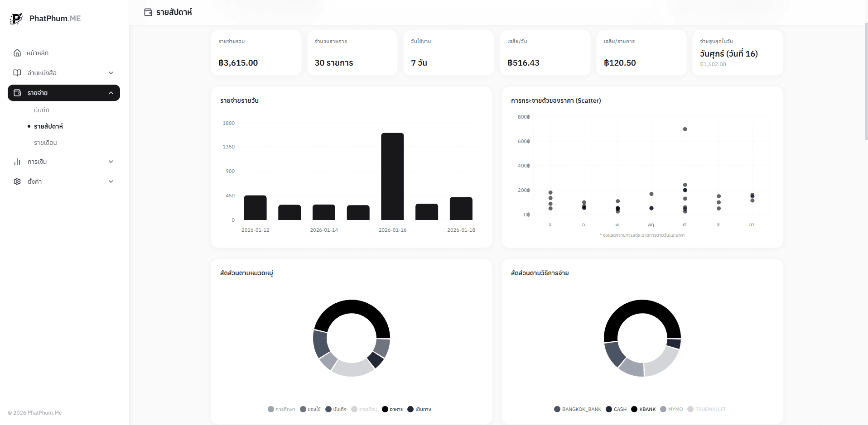The width and height of the screenshot is (868, 425).
Task: Collapse the รายจ่าย section chevron
Action: [111, 93]
